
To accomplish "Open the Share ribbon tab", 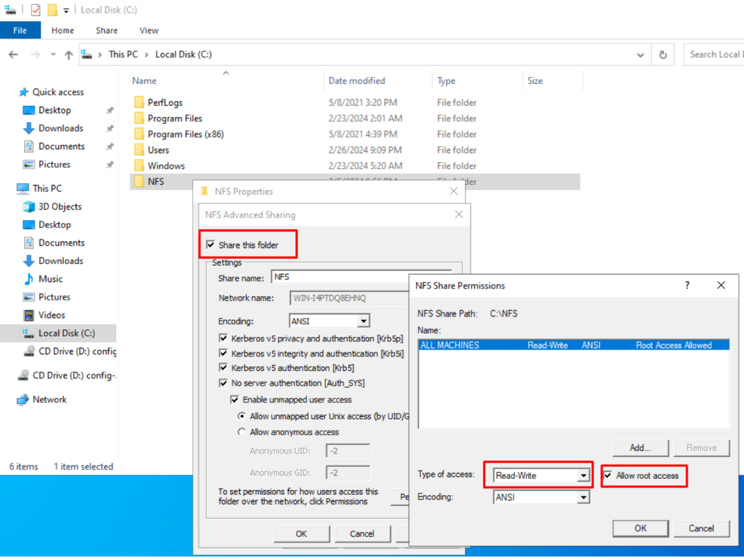I will pyautogui.click(x=106, y=30).
